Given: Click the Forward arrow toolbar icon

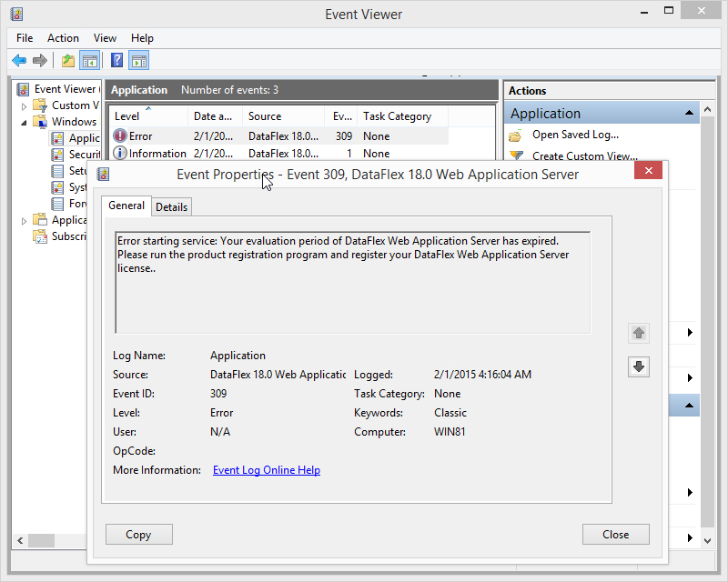Looking at the screenshot, I should coord(40,60).
